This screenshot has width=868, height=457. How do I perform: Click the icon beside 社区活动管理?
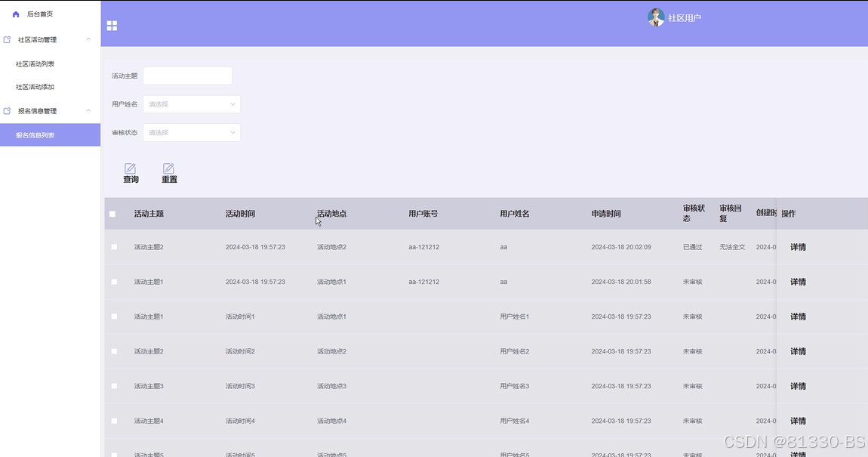[8, 40]
